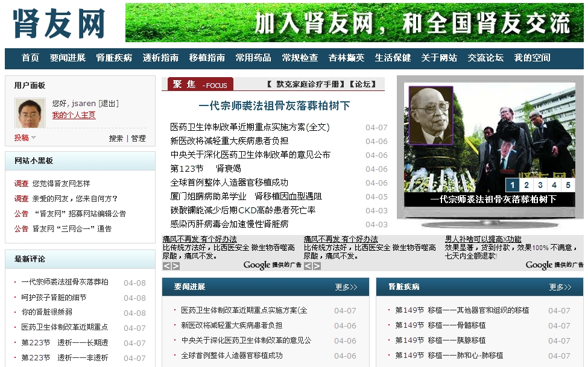Viewport: 588px width, 367px height.
Task: Click 管理 in the user panel
Action: click(x=138, y=139)
